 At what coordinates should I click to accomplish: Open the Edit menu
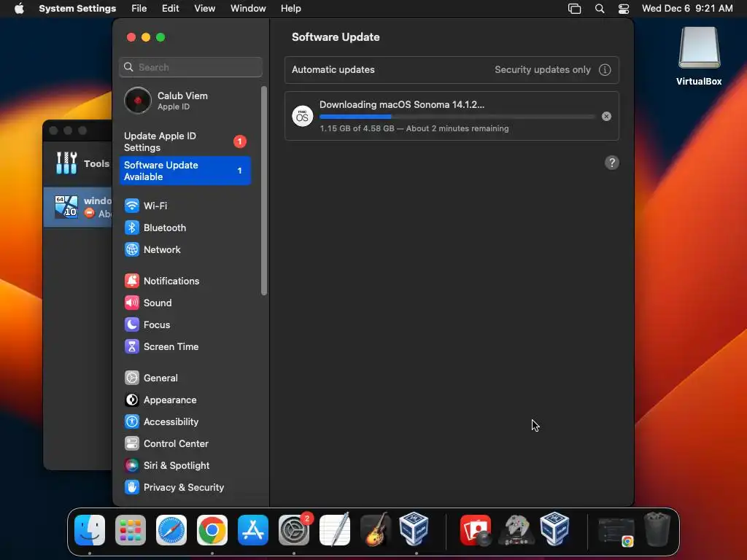[170, 9]
